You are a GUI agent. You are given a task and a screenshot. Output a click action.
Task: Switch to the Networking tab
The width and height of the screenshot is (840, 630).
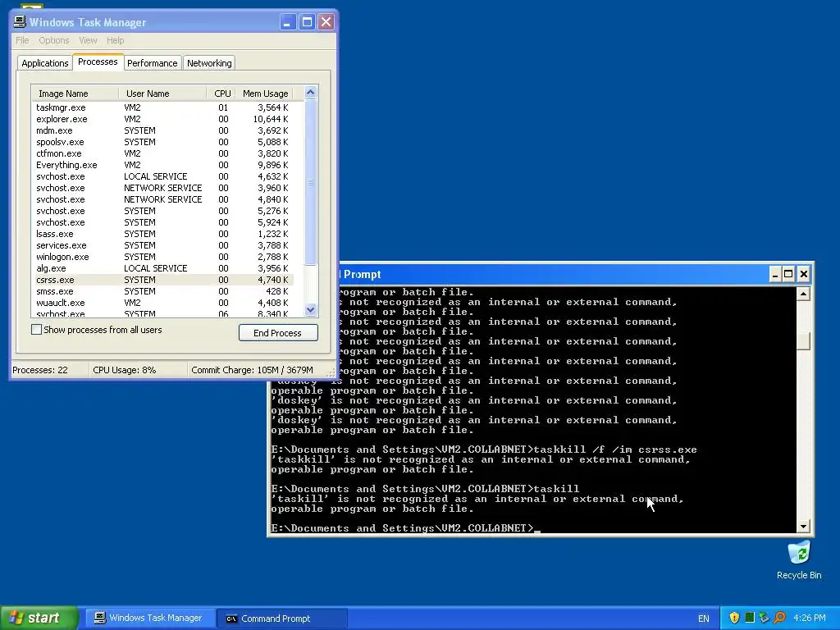pos(209,63)
